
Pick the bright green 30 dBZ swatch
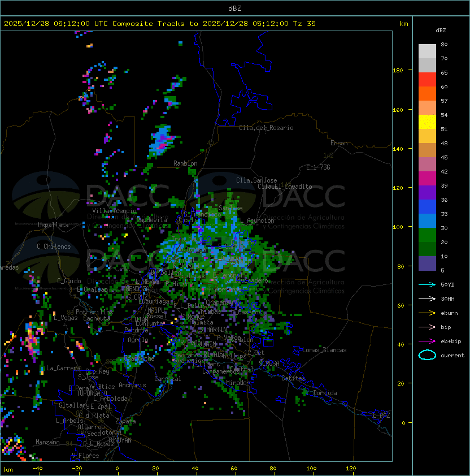coord(427,235)
